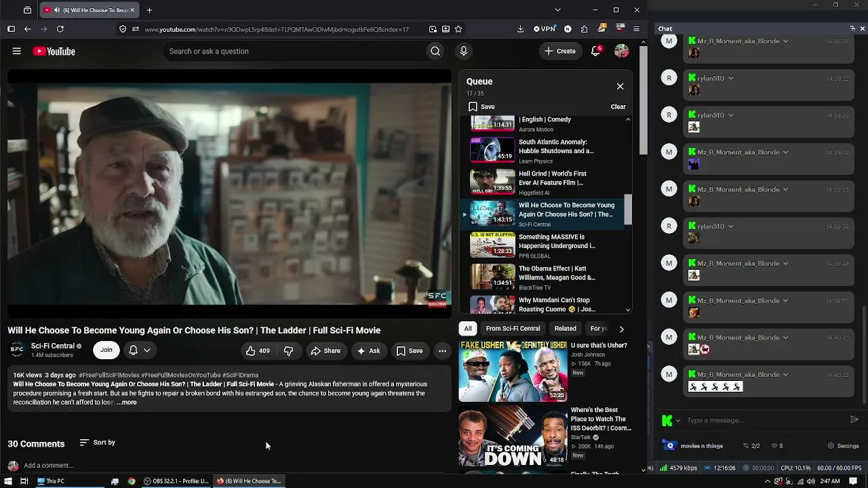Open Chrome from the taskbar

click(x=132, y=481)
